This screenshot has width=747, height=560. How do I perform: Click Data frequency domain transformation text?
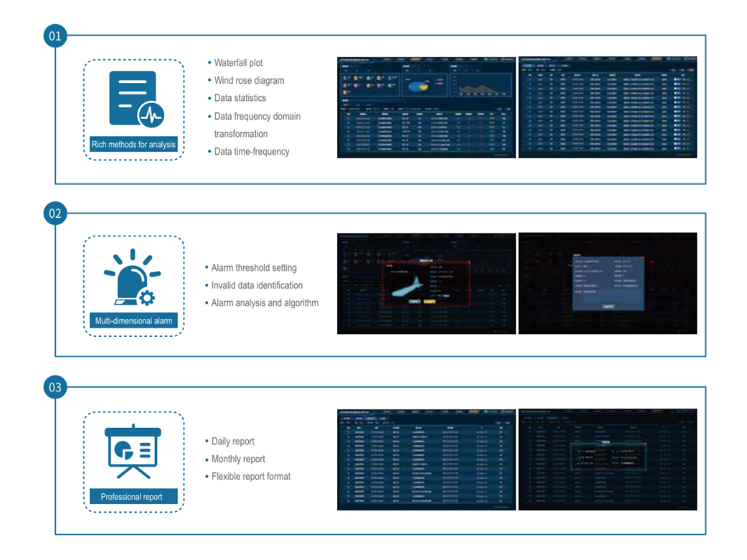coord(257,125)
